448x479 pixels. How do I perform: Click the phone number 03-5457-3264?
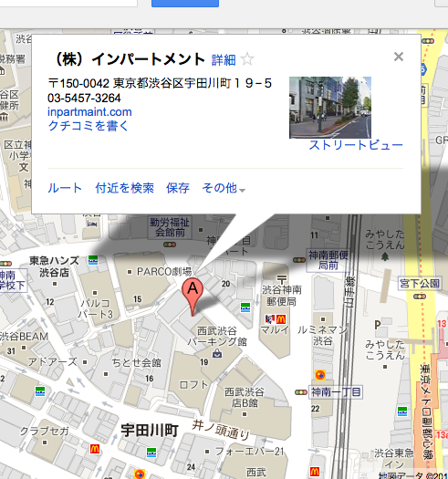point(84,98)
